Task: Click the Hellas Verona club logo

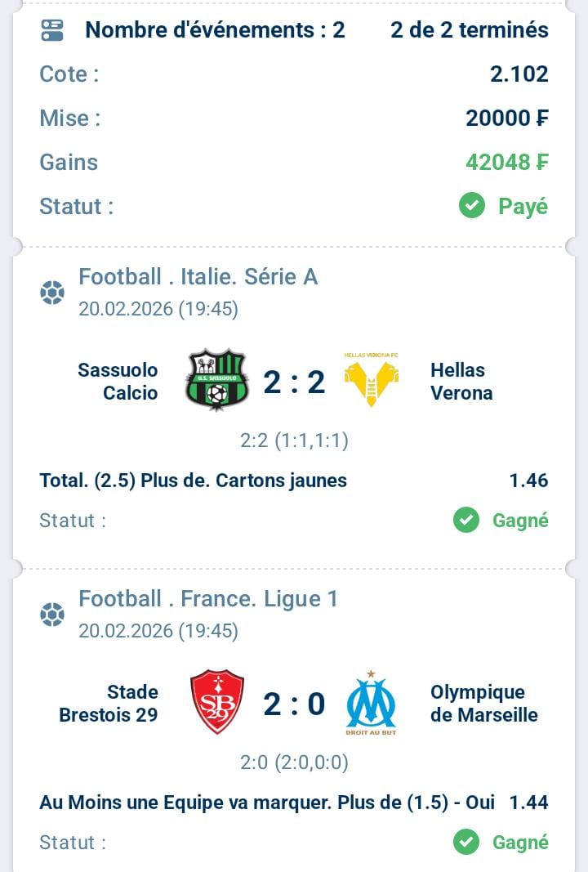Action: [x=371, y=382]
